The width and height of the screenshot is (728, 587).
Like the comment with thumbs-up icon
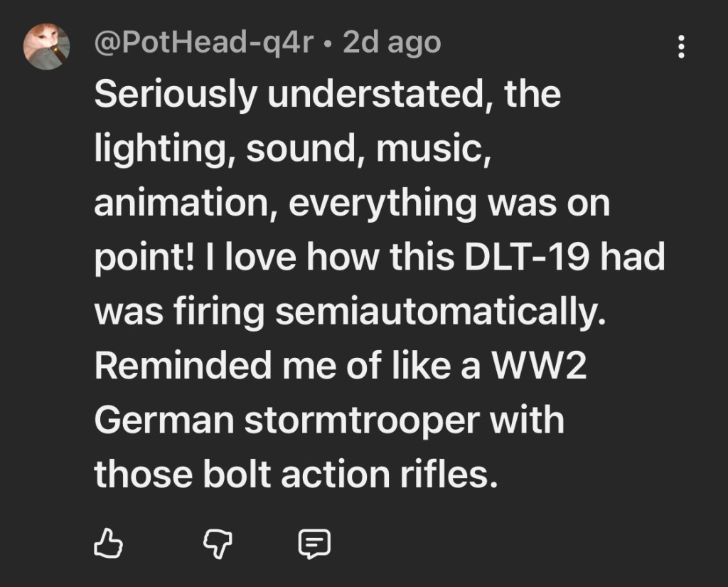pyautogui.click(x=109, y=544)
